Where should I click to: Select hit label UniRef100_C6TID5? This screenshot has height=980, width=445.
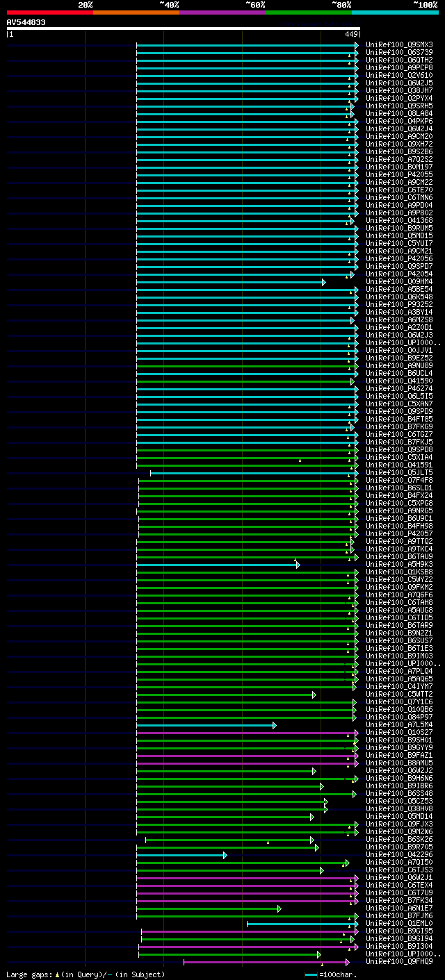pos(398,617)
